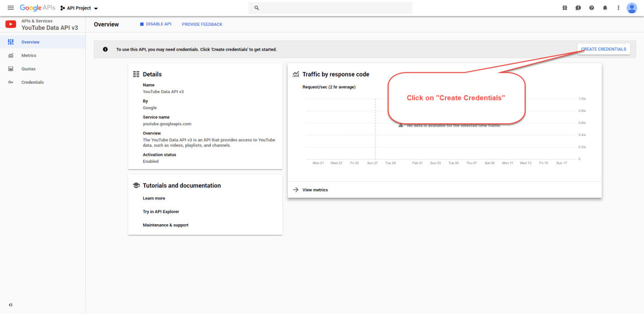Open the API Project selector dropdown
Viewport: 644px width, 314px height.
[79, 8]
